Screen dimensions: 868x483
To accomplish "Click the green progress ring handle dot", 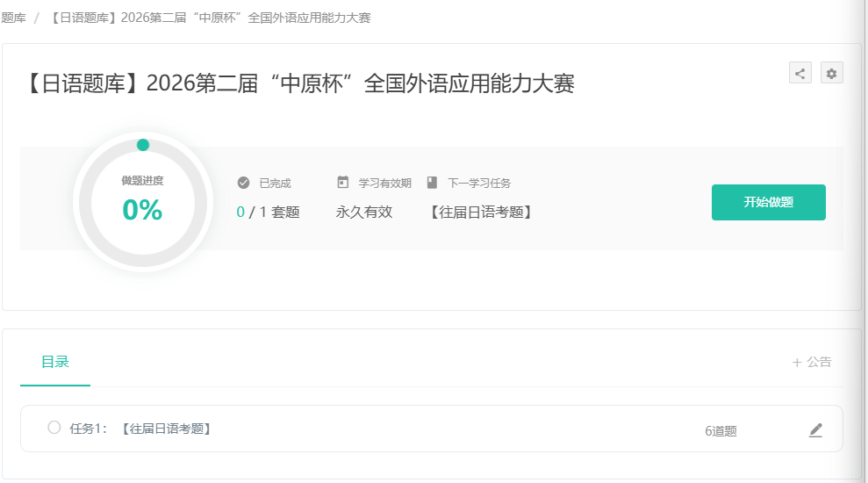I will pos(143,145).
